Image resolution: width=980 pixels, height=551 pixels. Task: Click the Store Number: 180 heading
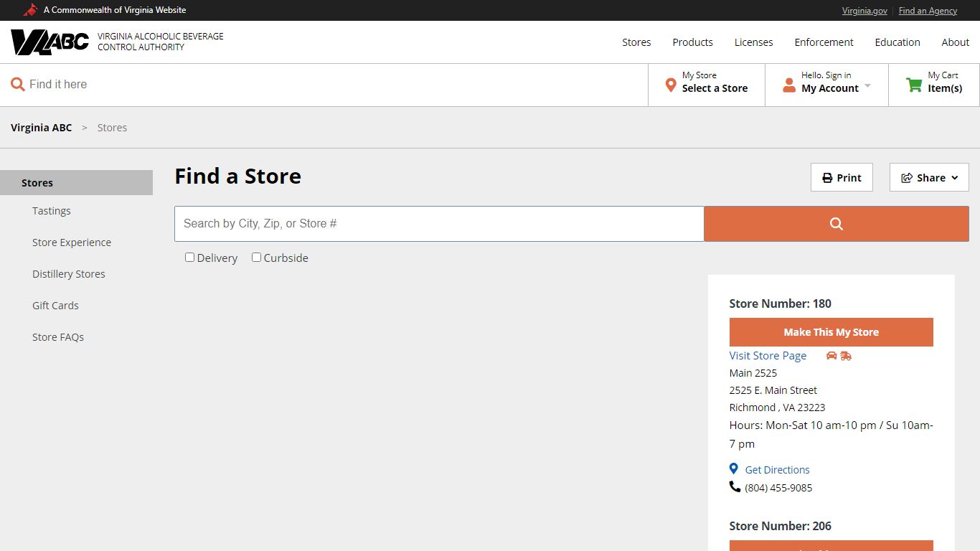coord(781,303)
